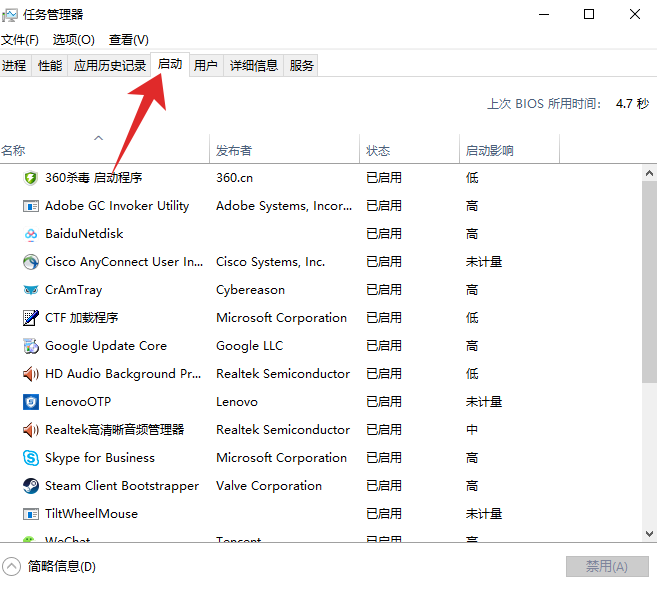Select the HD Audio Background Pr... name
Image resolution: width=657 pixels, height=591 pixels.
(x=123, y=374)
